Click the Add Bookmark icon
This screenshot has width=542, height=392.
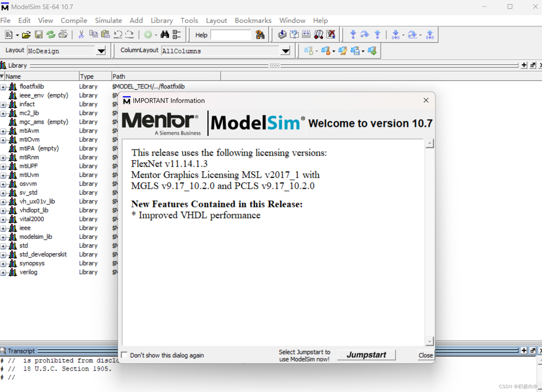pyautogui.click(x=309, y=51)
